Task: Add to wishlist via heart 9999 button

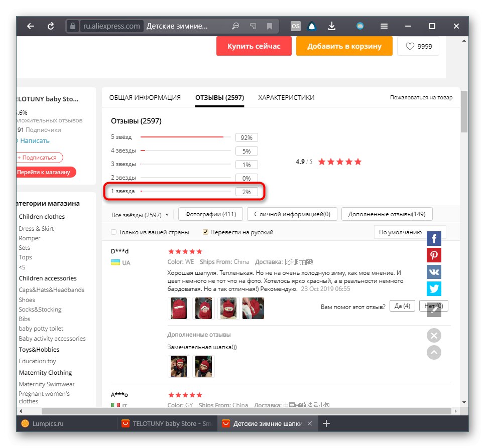Action: point(418,46)
